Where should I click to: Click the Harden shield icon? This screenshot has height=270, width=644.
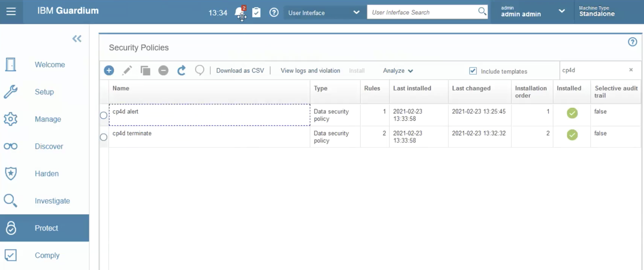pyautogui.click(x=11, y=173)
